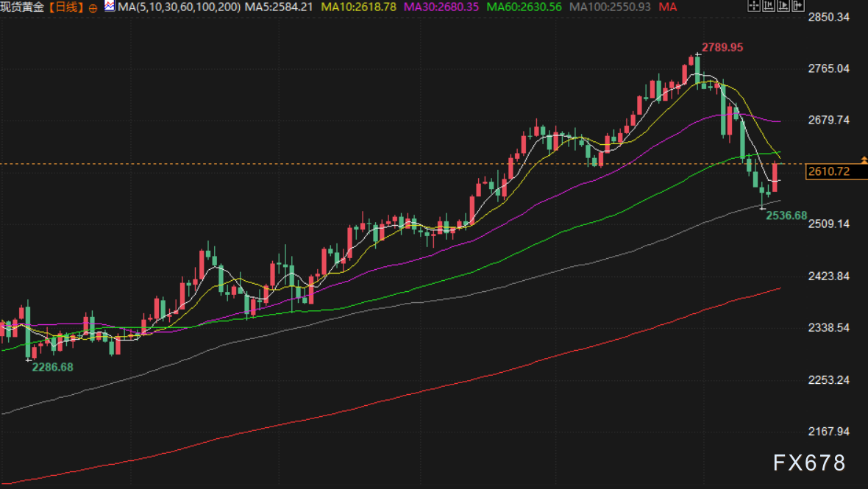The width and height of the screenshot is (868, 489).
Task: Toggle the MA5:2584.21 line label
Action: tap(280, 7)
